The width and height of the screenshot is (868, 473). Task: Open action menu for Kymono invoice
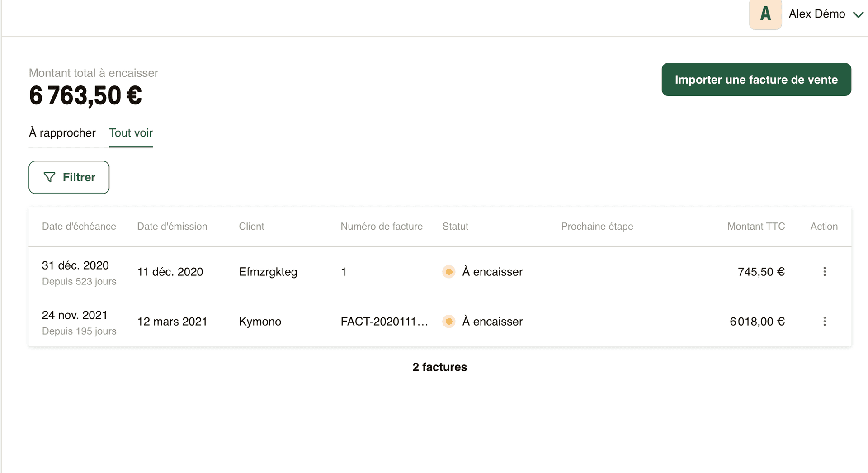(x=824, y=322)
